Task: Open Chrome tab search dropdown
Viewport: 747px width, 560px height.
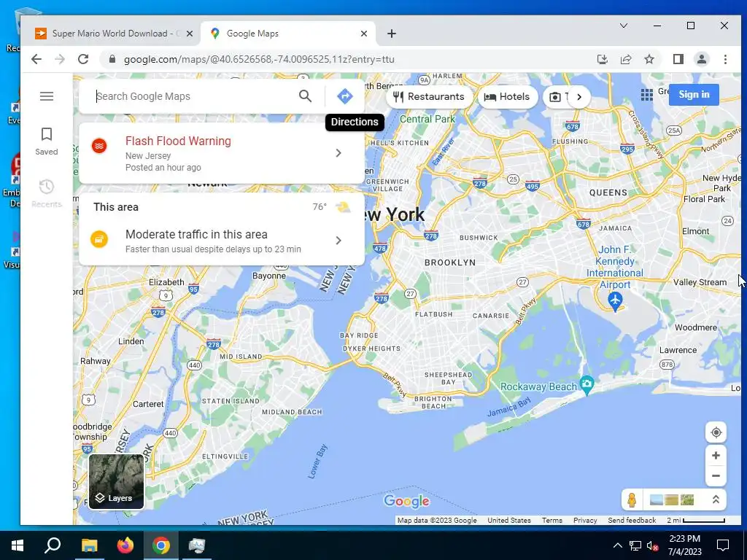Action: click(623, 26)
